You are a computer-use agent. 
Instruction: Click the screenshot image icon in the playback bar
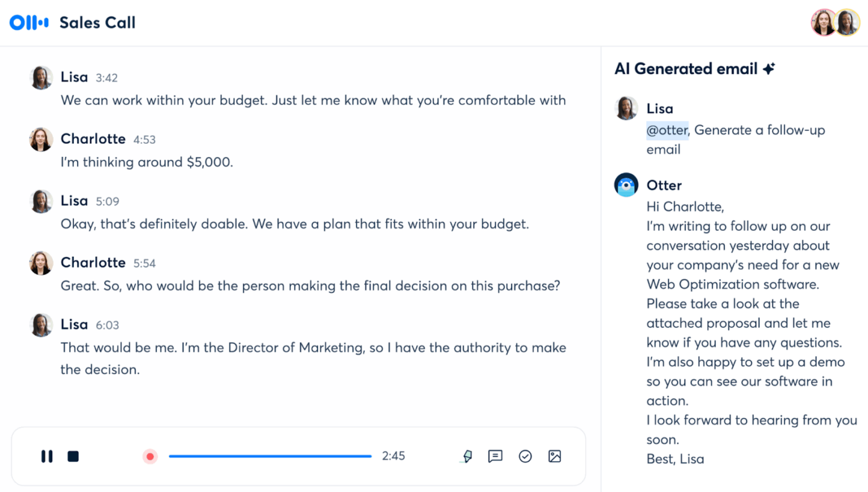554,456
